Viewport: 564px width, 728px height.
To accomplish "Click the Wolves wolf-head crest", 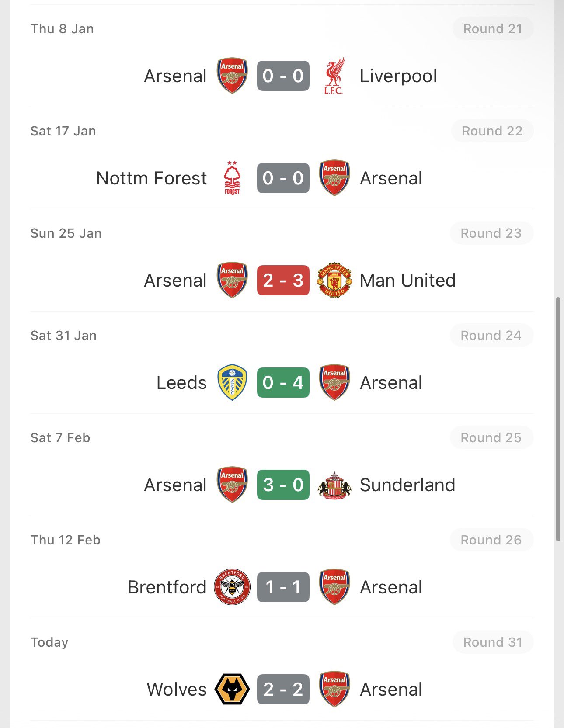I will tap(232, 690).
